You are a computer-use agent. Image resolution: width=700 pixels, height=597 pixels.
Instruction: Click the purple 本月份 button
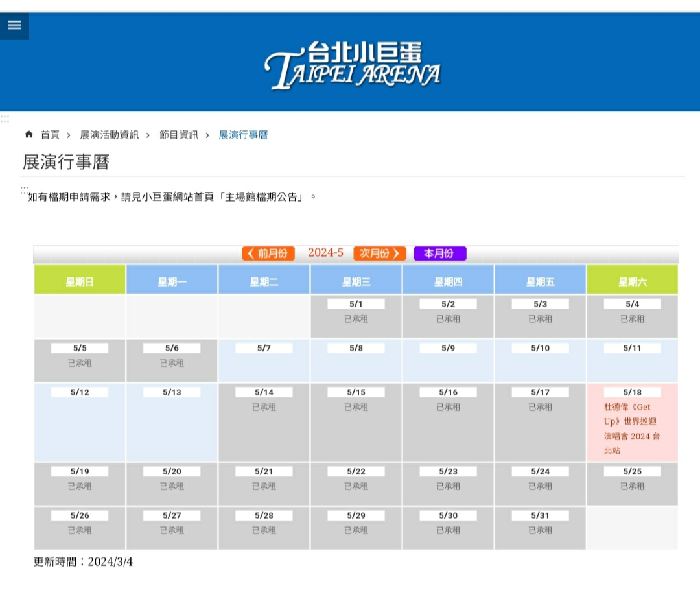click(x=439, y=253)
